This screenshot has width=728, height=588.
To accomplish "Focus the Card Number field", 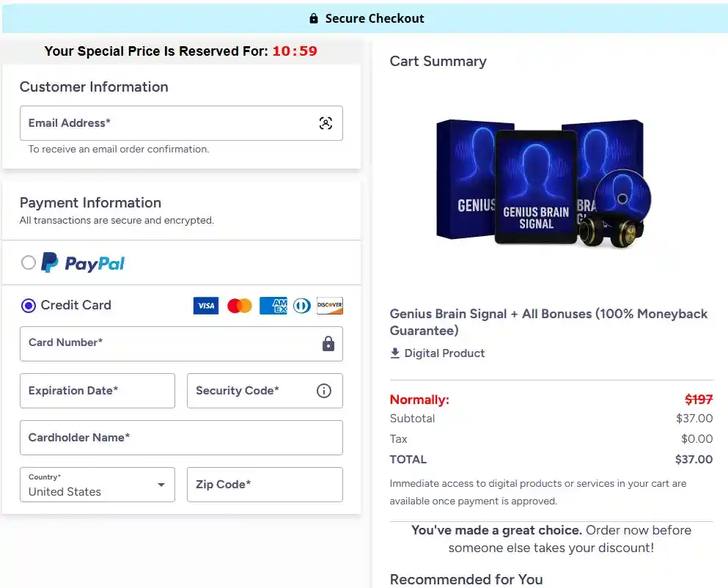I will pyautogui.click(x=169, y=343).
